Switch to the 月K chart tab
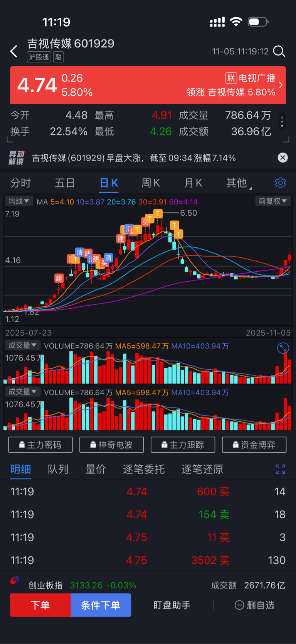The image size is (296, 644). [193, 183]
